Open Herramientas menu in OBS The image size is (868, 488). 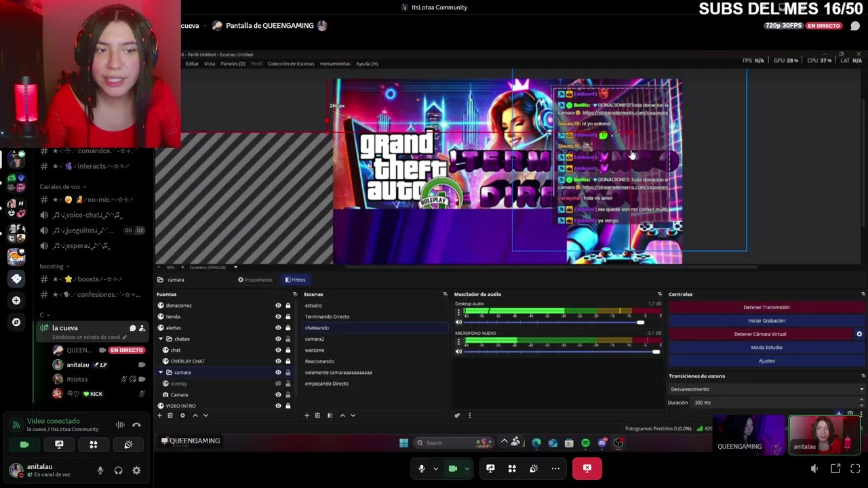(x=335, y=64)
